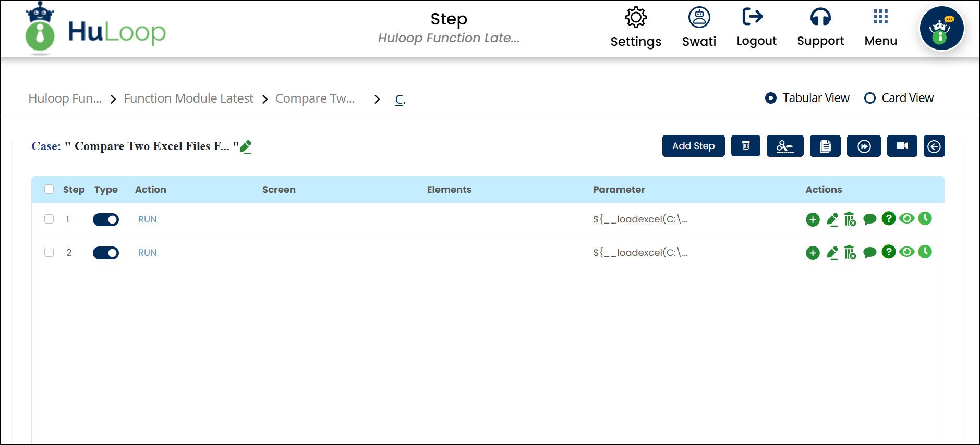Tick the select-all checkbox in table header
980x445 pixels.
click(49, 189)
